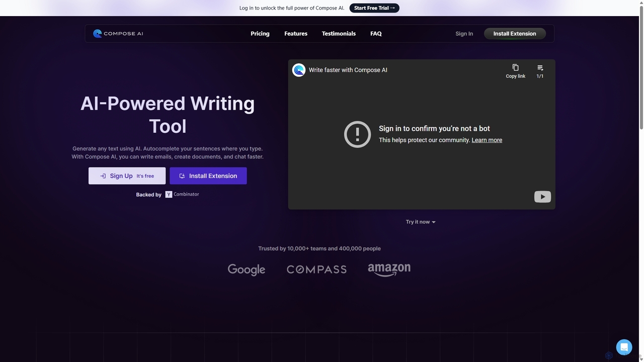Viewport: 644px width, 362px height.
Task: Open the Pricing menu item
Action: (260, 34)
